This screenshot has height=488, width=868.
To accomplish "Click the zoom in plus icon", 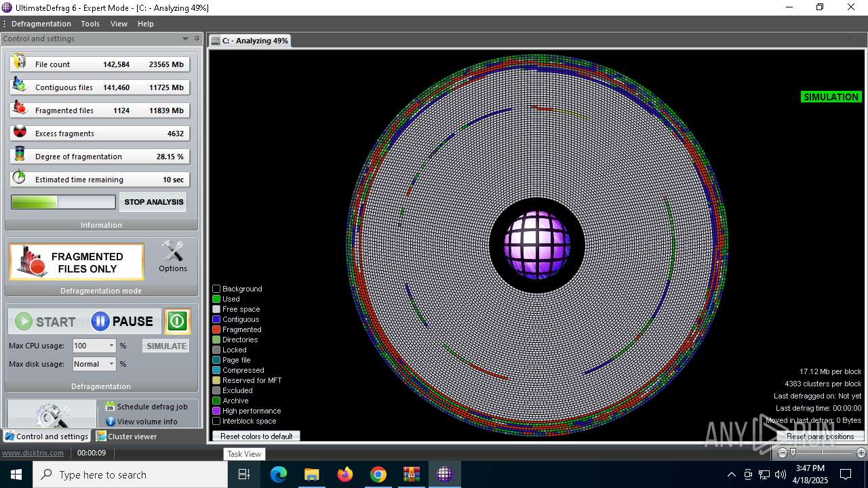I will coord(861,453).
